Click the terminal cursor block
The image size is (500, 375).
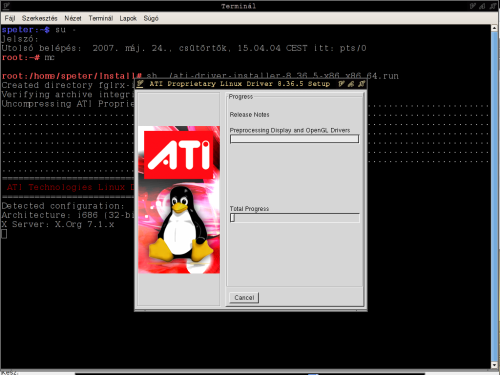[4, 234]
